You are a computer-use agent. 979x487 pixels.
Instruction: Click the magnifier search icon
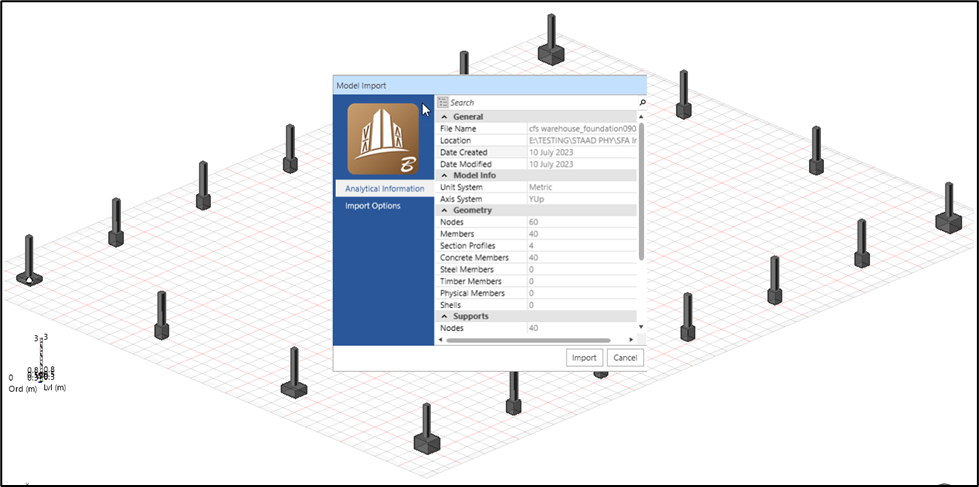[642, 102]
